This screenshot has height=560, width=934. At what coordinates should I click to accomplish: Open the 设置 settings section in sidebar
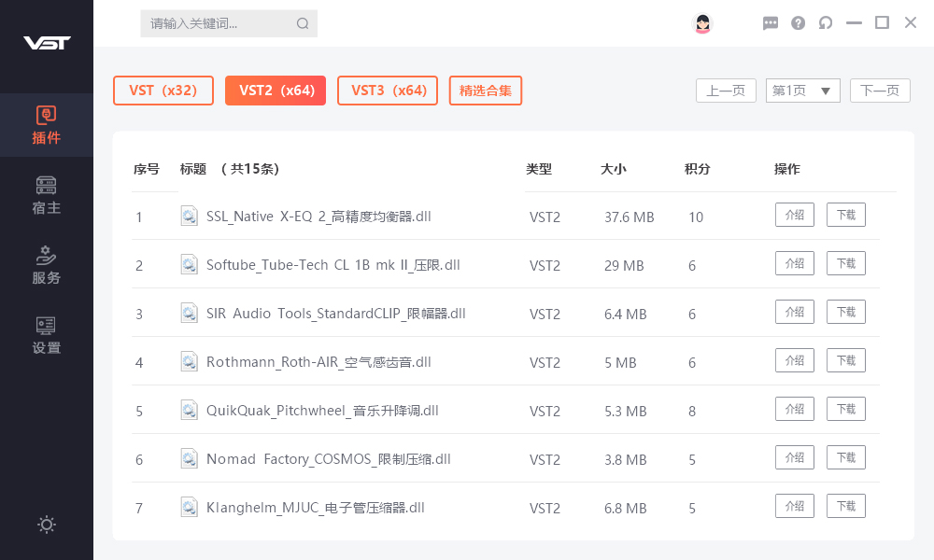(x=47, y=335)
